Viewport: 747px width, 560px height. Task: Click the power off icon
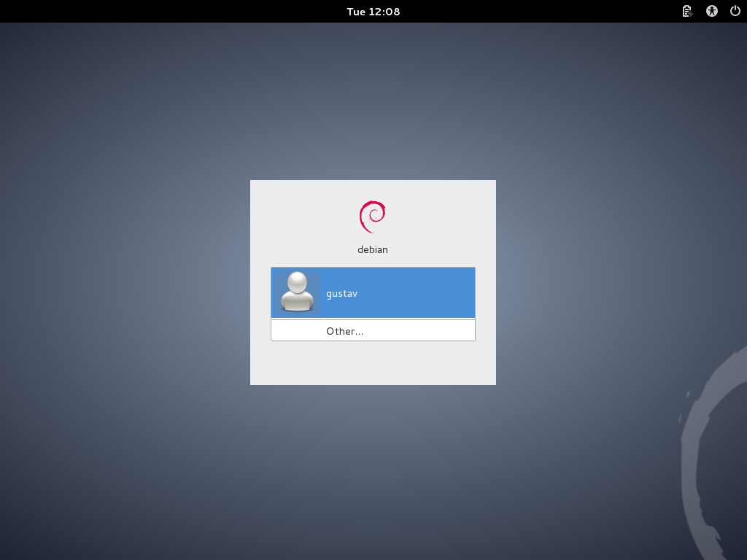[735, 11]
